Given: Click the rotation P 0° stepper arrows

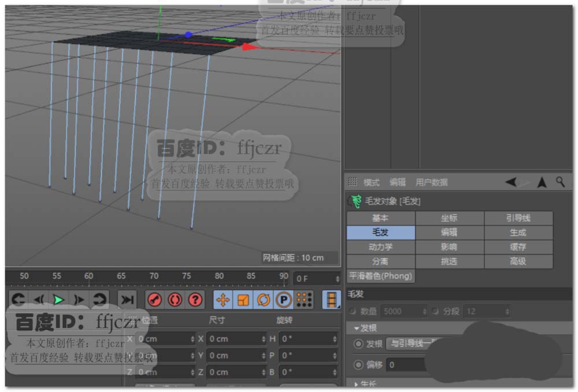Looking at the screenshot, I should (x=334, y=356).
